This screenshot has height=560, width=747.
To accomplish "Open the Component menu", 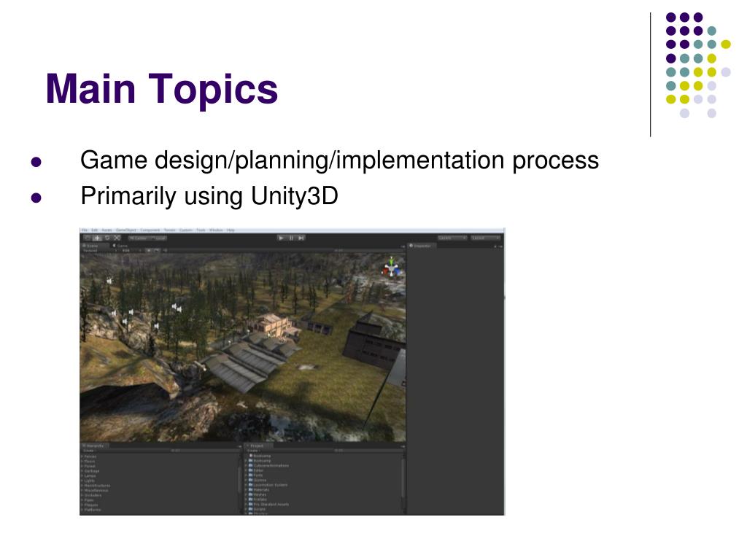I will [x=150, y=230].
